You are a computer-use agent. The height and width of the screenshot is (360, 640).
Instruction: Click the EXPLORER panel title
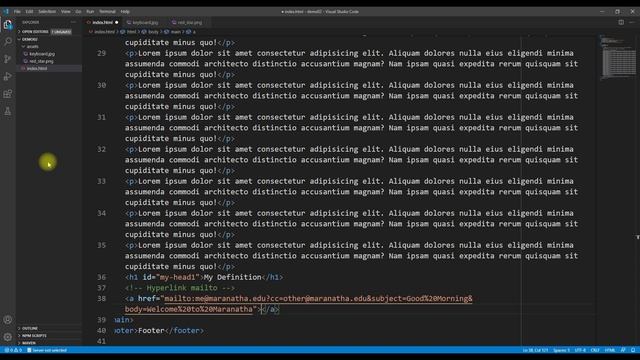(31, 22)
